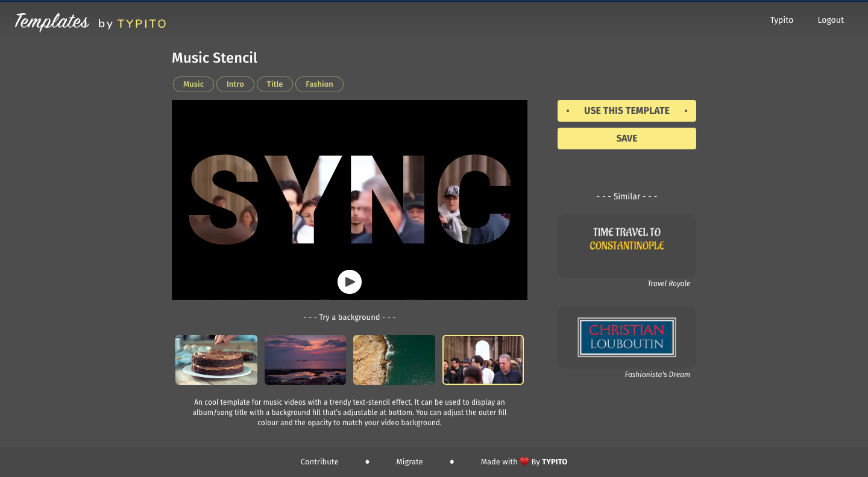Play the Music Stencil video preview
This screenshot has height=477, width=868.
[350, 282]
